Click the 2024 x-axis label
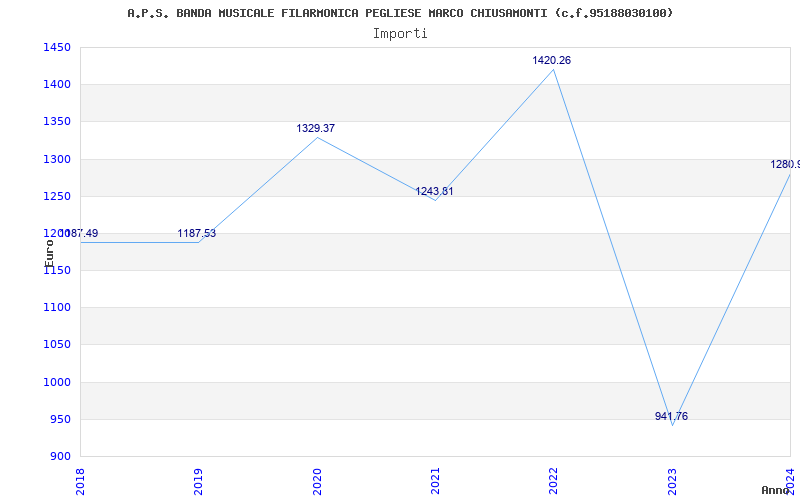800x500 pixels. click(790, 481)
